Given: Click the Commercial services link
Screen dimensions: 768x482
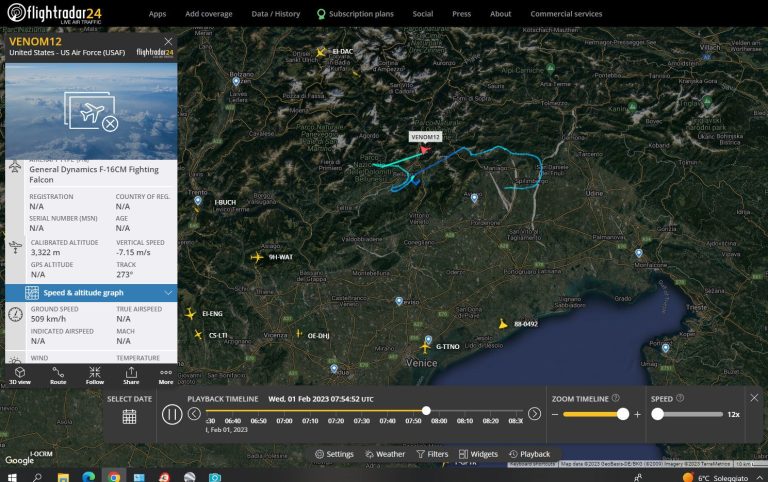Looking at the screenshot, I should (566, 14).
